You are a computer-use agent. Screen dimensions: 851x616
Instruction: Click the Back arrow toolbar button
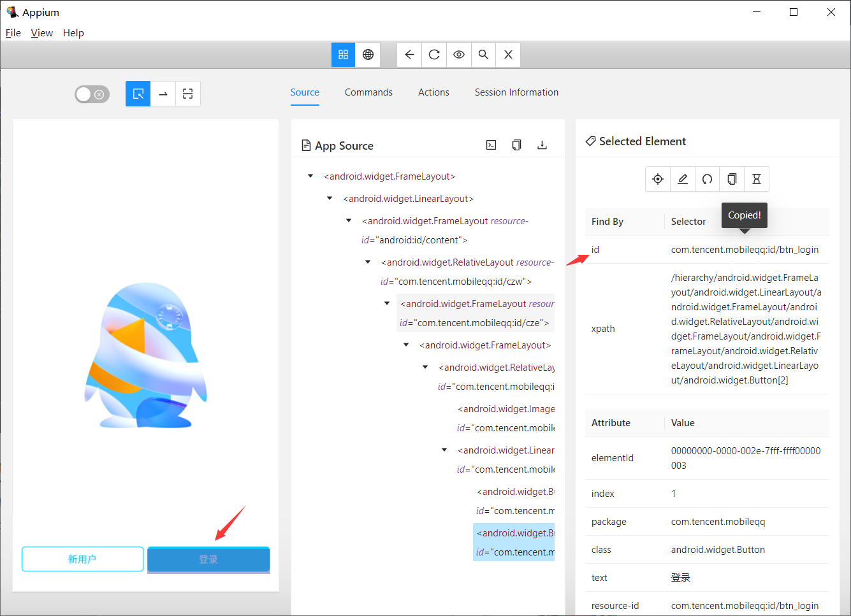[409, 55]
